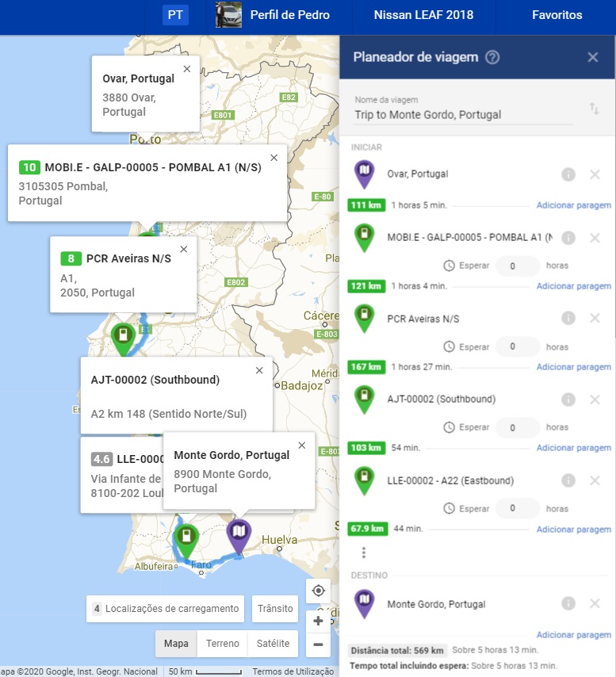616x677 pixels.
Task: Remove the MOBI.E GALP Pombal stop
Action: click(x=595, y=238)
